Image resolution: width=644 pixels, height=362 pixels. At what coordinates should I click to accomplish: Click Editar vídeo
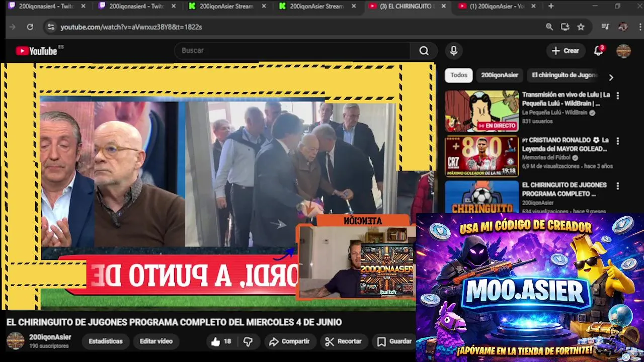tap(156, 341)
